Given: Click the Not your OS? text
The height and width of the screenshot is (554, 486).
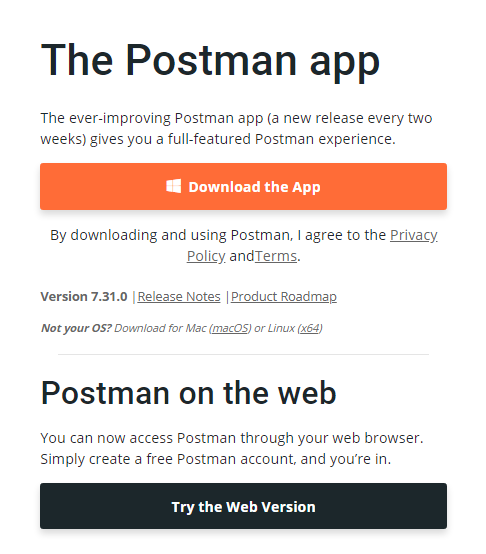Looking at the screenshot, I should tap(76, 328).
